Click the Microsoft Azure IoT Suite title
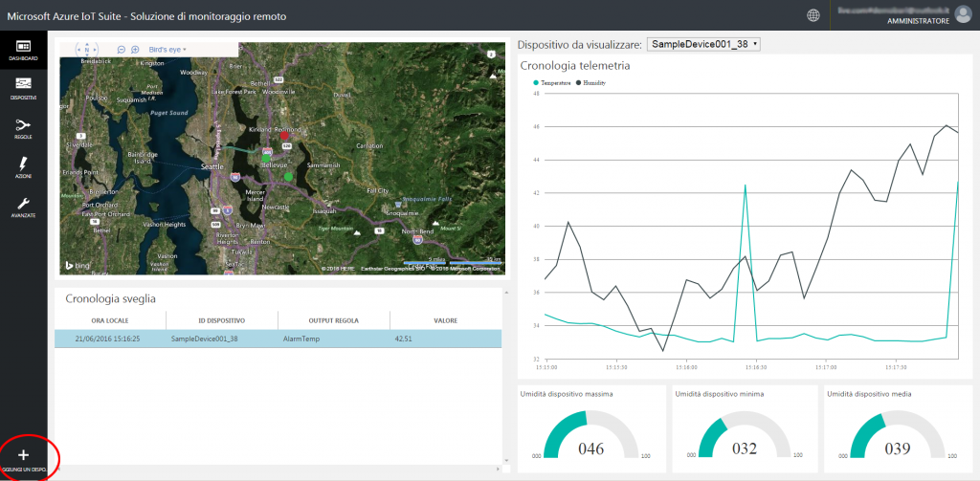980x481 pixels. tap(146, 16)
